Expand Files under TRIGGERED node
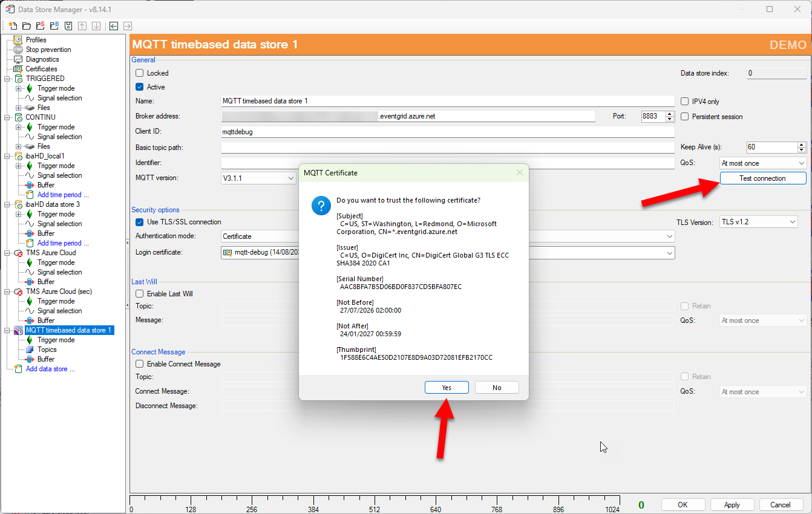812x514 pixels. point(19,108)
